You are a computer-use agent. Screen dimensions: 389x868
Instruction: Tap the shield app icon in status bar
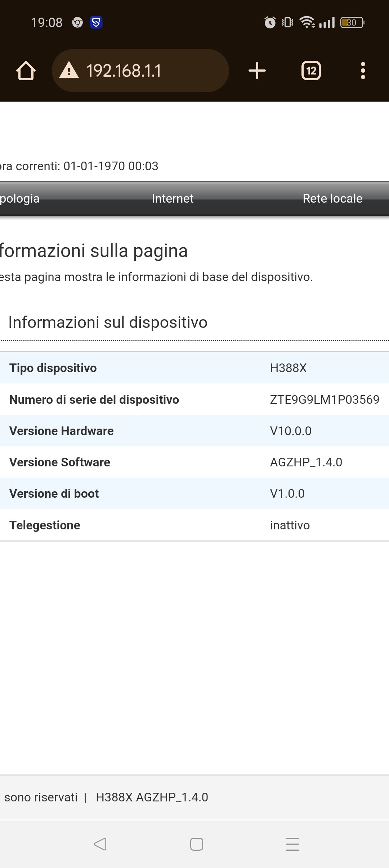[x=96, y=23]
